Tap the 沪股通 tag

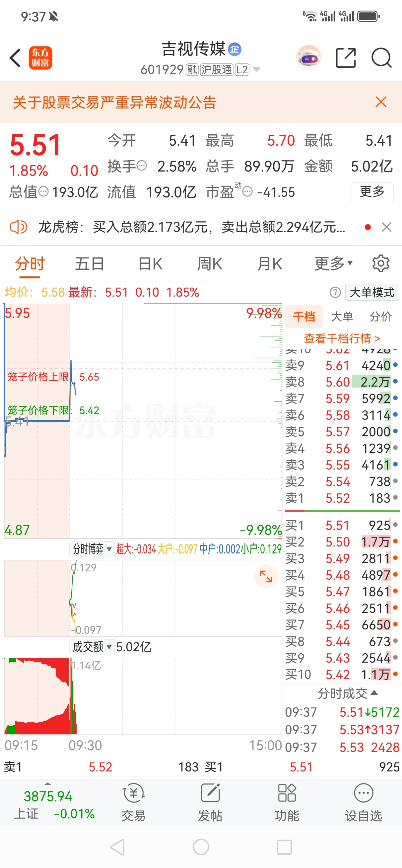pyautogui.click(x=217, y=70)
